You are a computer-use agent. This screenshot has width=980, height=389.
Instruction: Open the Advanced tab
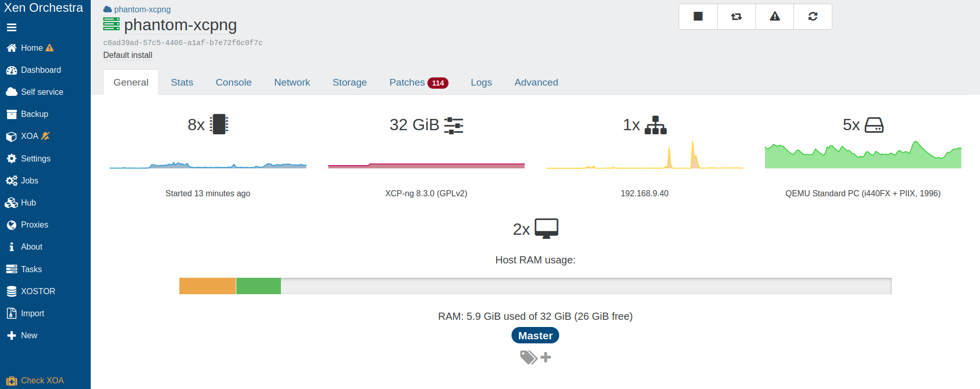[536, 83]
